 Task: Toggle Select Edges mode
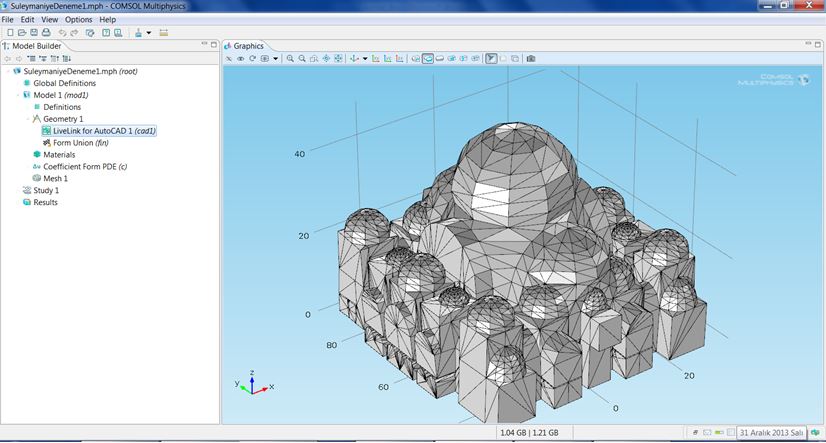point(440,58)
